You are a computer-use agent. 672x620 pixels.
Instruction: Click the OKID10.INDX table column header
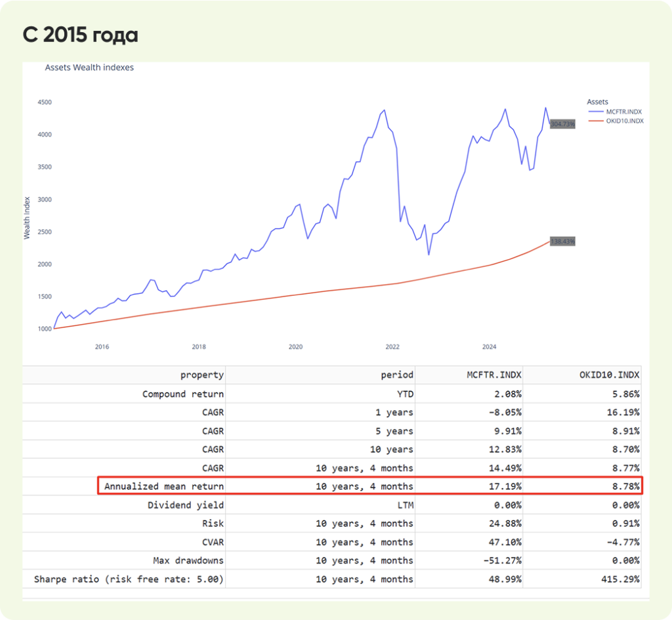610,375
